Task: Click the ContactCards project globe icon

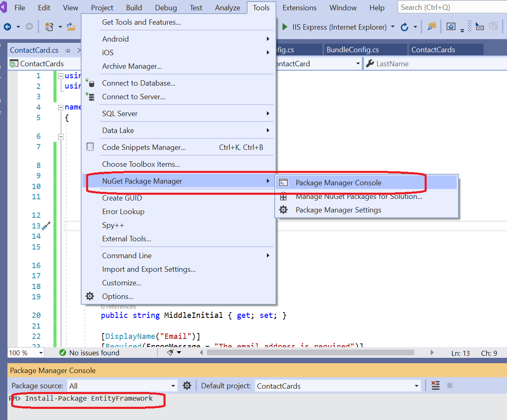Action: coord(14,64)
